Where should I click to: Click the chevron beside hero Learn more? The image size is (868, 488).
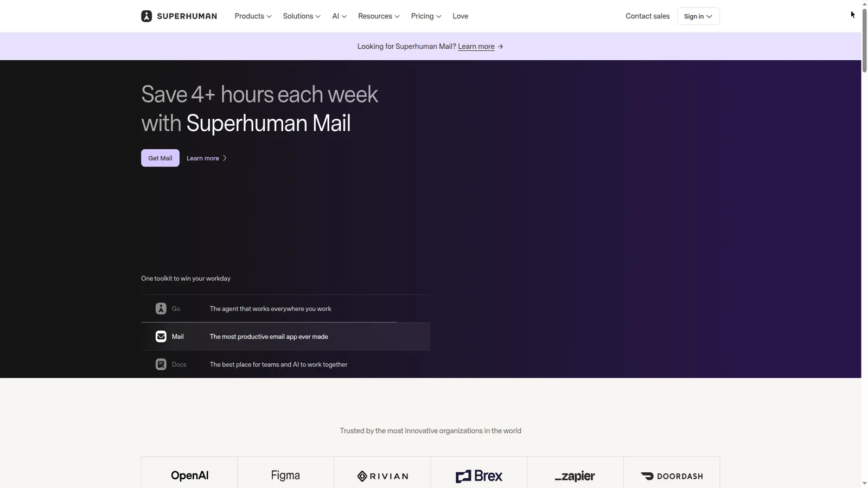[x=225, y=158]
